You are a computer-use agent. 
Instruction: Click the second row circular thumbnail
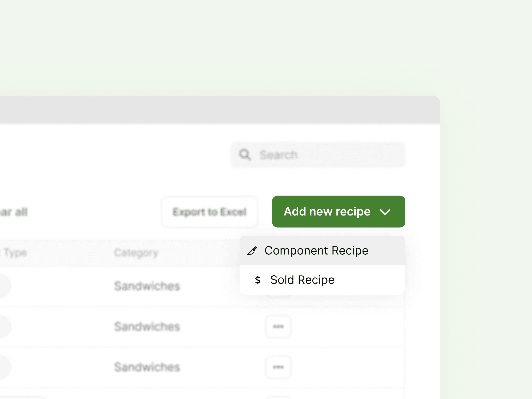pos(4,327)
